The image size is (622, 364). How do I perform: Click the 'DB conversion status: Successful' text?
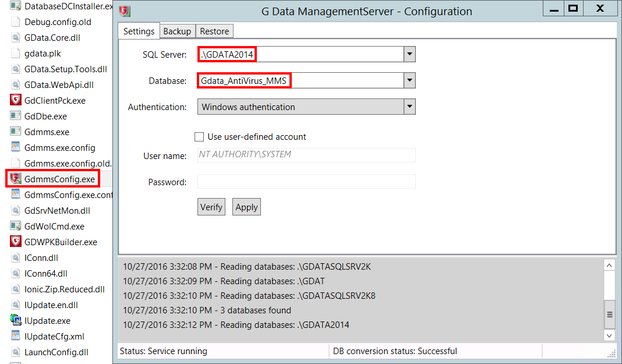pyautogui.click(x=395, y=351)
